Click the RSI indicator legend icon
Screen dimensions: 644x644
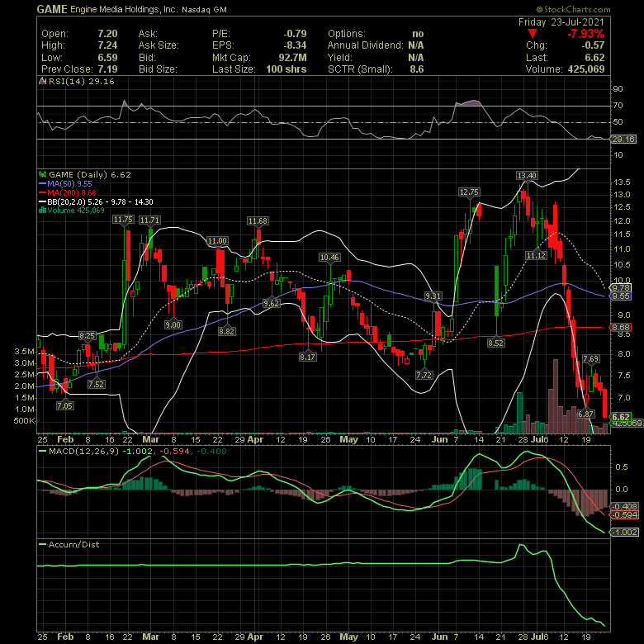point(42,81)
